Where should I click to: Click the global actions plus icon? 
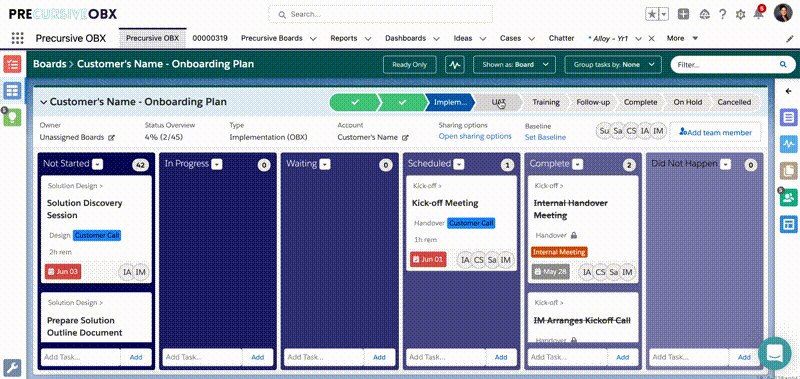(683, 14)
